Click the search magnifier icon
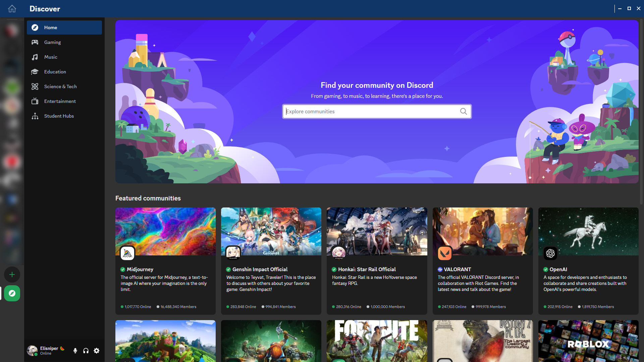This screenshot has height=362, width=644. (463, 112)
